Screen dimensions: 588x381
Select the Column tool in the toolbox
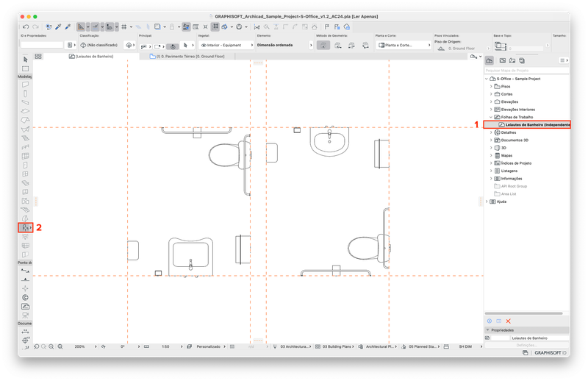[25, 93]
